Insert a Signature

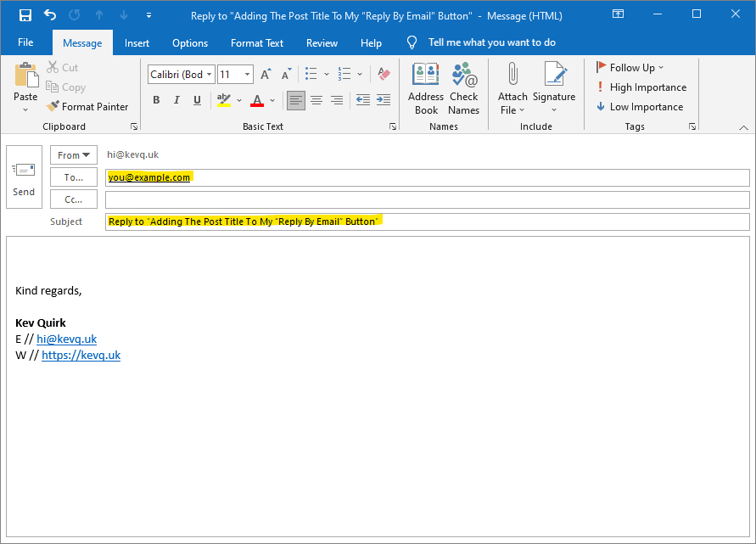point(554,85)
